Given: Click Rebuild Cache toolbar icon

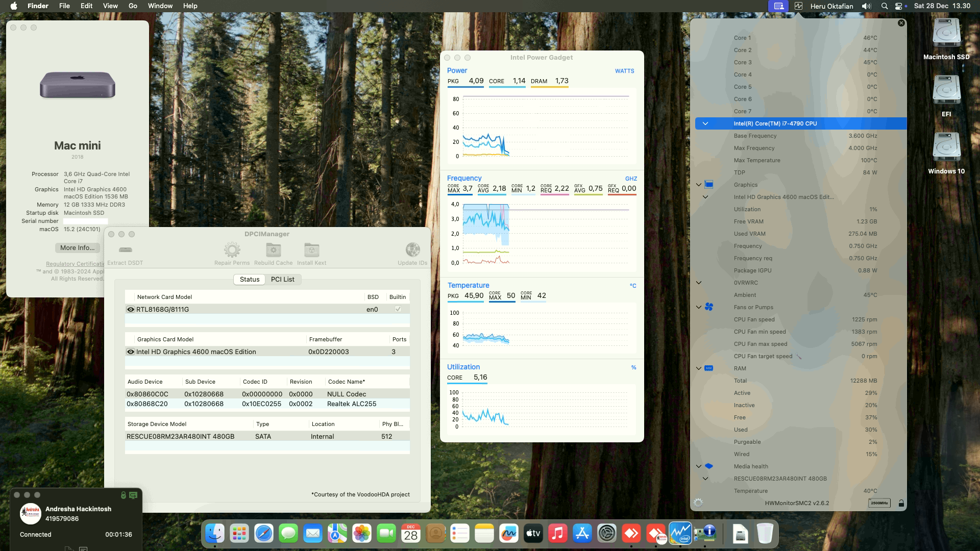Looking at the screenshot, I should pos(274,249).
